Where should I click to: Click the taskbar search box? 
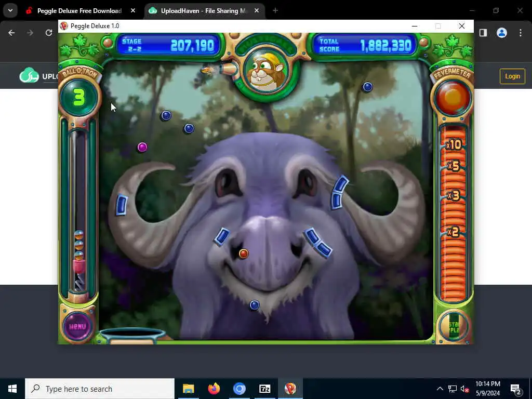pyautogui.click(x=100, y=389)
